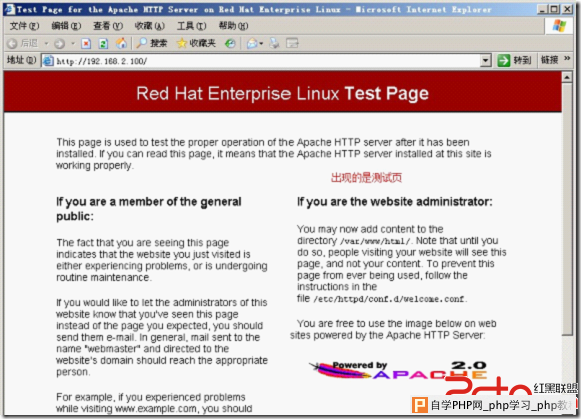Click the red 出现的是测试页 annotation text
Image resolution: width=581 pixels, height=419 pixels.
pyautogui.click(x=366, y=178)
